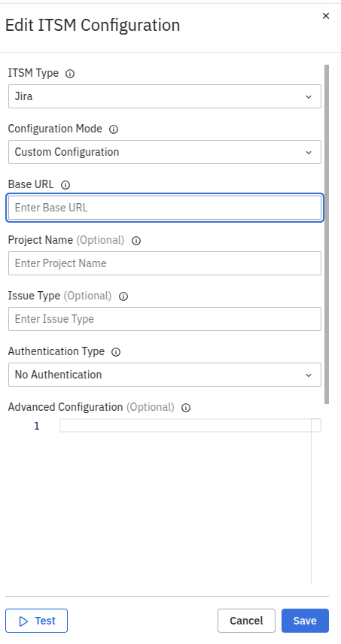Viewport: 341px width, 644px height.
Task: Click the info icon beside Issue Type
Action: coord(123,296)
